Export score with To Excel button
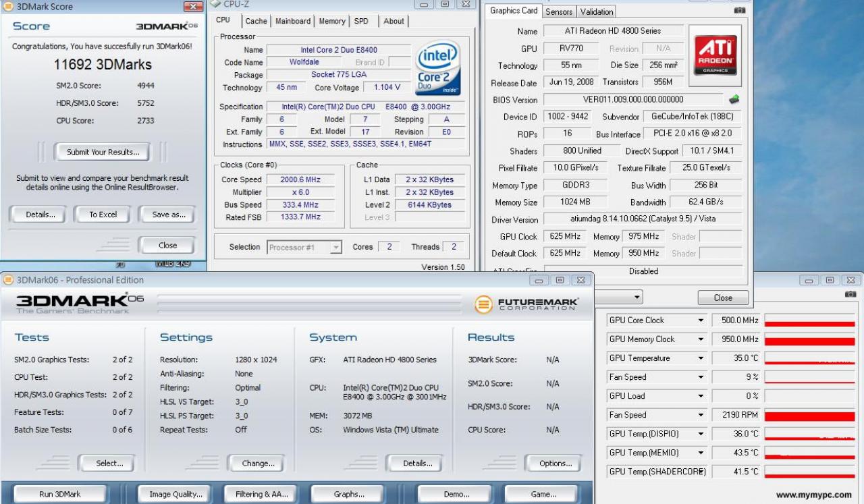864x504 pixels. (103, 215)
